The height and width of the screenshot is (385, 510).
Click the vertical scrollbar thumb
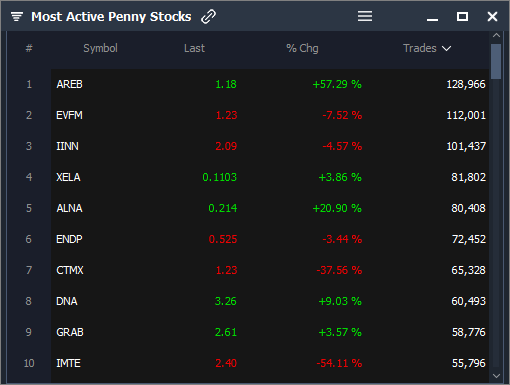click(x=496, y=61)
